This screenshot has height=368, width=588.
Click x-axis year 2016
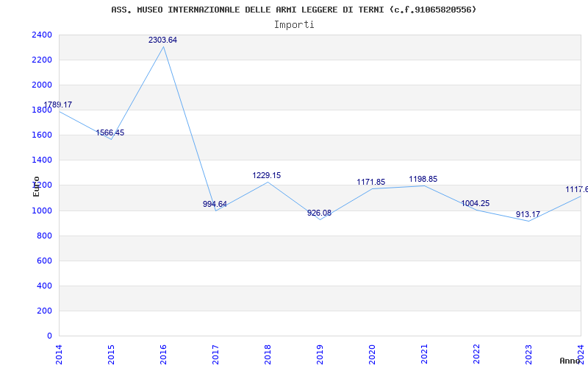162,355
